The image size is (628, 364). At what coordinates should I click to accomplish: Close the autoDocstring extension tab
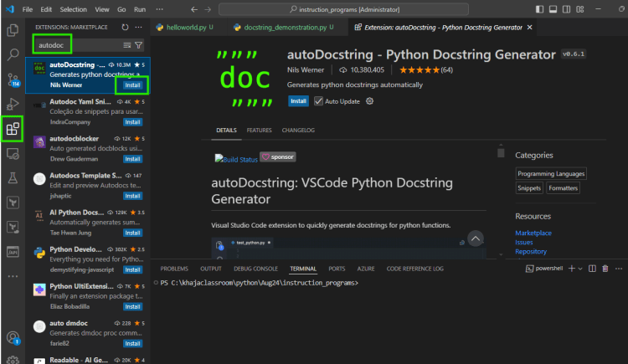529,28
